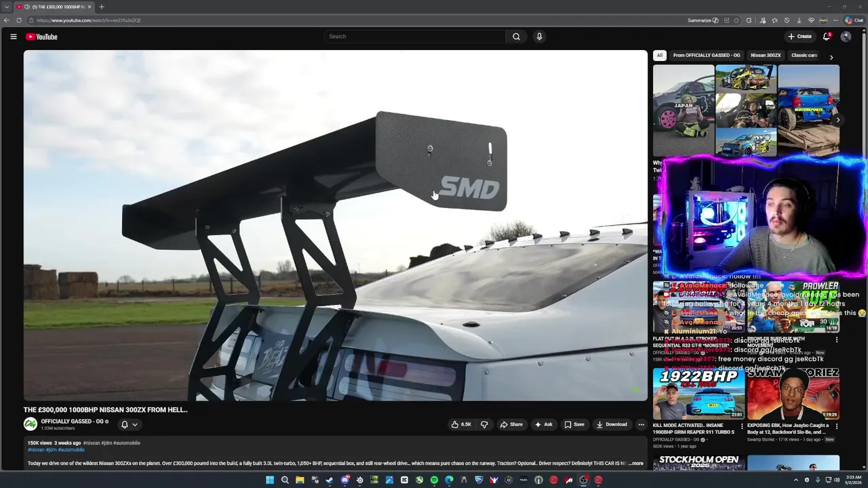
Task: Open the account avatar menu
Action: click(846, 37)
